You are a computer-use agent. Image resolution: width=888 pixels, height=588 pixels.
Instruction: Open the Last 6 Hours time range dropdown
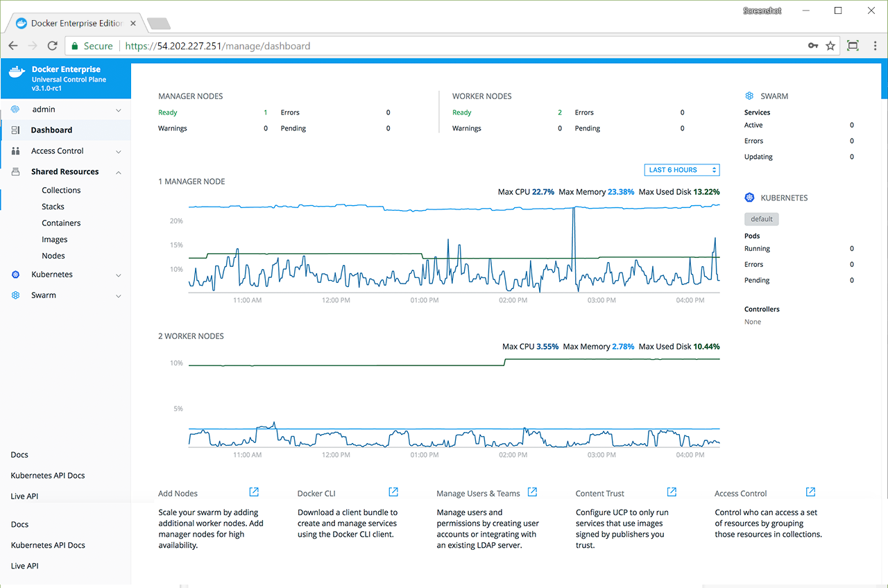(x=681, y=170)
